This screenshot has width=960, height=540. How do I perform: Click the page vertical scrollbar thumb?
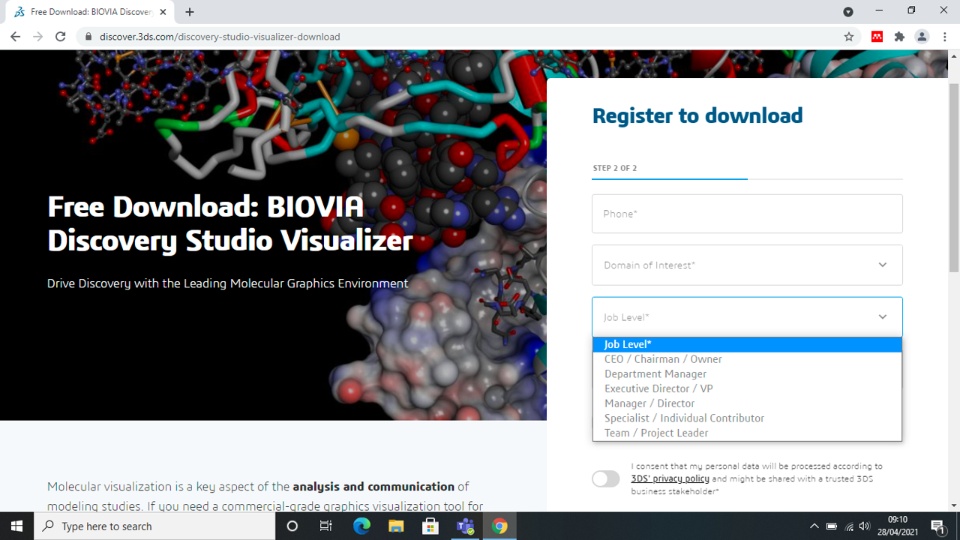954,178
